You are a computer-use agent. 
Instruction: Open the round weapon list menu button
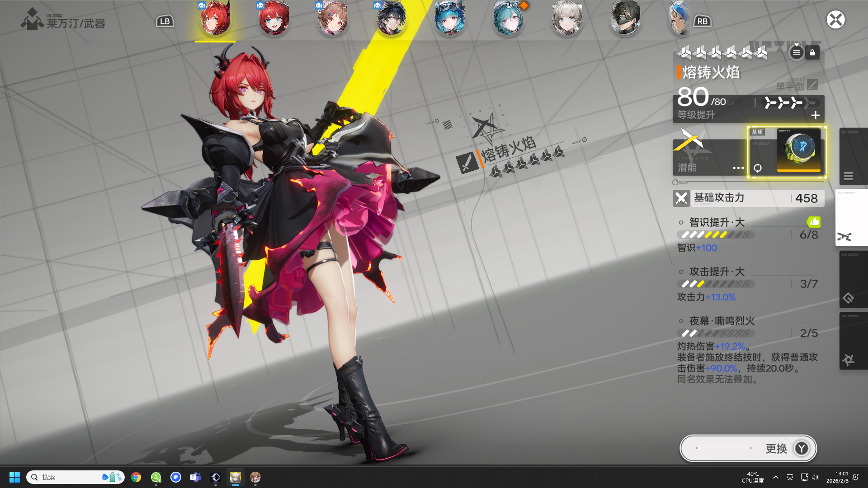[x=797, y=53]
